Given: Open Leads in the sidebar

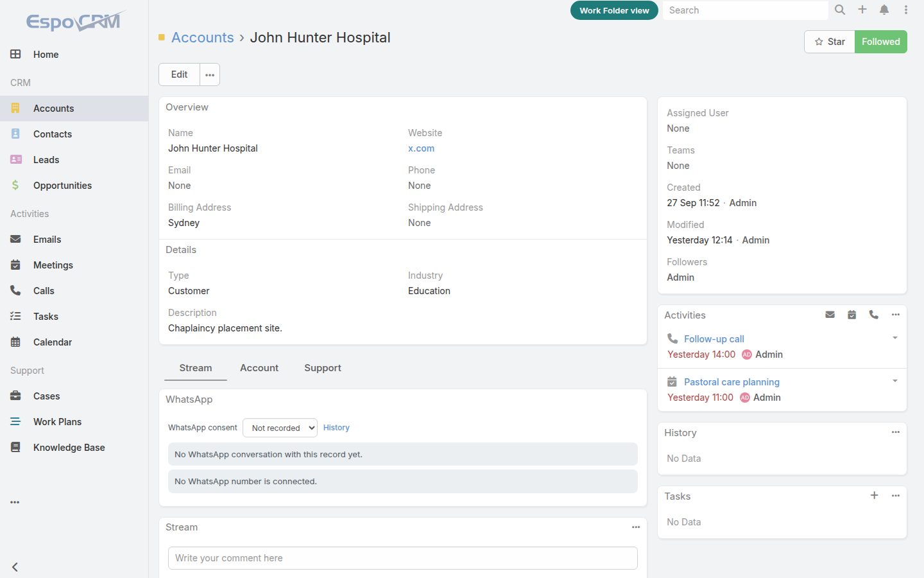Looking at the screenshot, I should point(74,160).
